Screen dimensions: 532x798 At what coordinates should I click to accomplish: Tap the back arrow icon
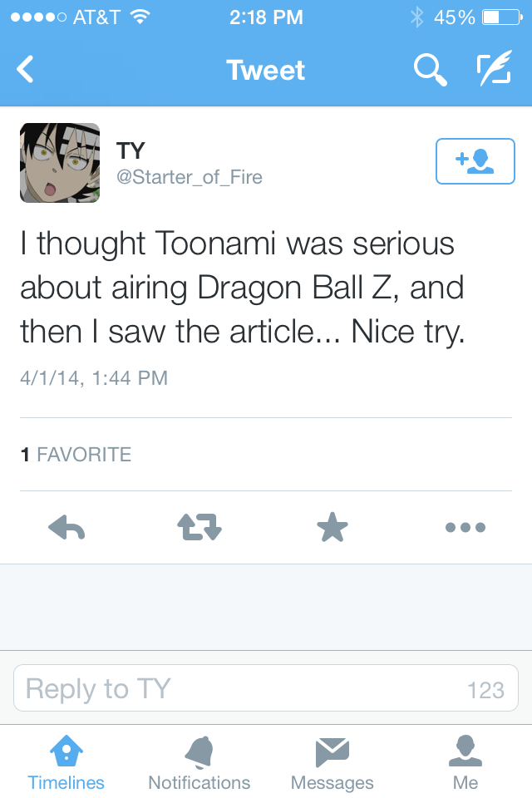tap(25, 69)
